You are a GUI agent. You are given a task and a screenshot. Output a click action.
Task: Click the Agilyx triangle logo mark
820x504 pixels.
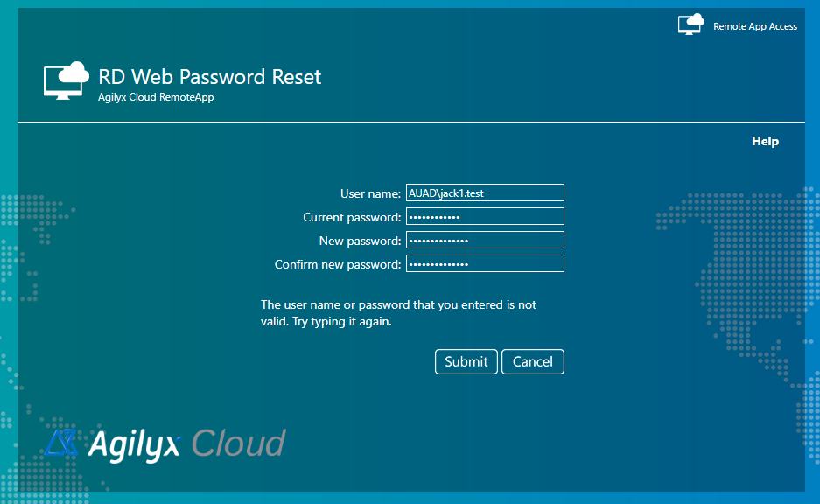pyautogui.click(x=62, y=444)
